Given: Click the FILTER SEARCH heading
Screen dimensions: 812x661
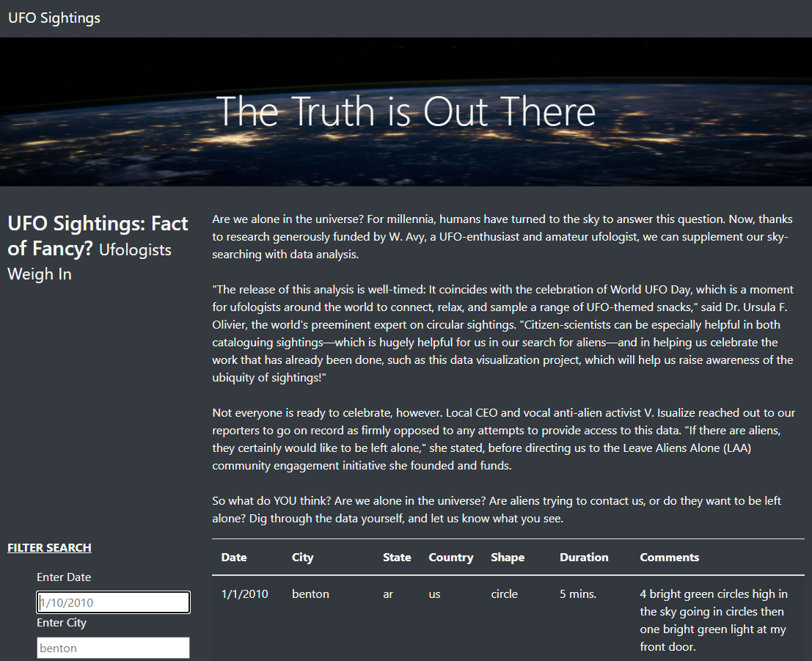Looking at the screenshot, I should click(49, 547).
